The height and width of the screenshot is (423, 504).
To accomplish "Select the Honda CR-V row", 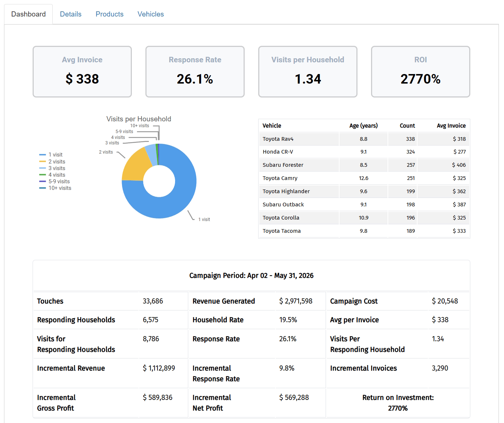I will [x=364, y=152].
